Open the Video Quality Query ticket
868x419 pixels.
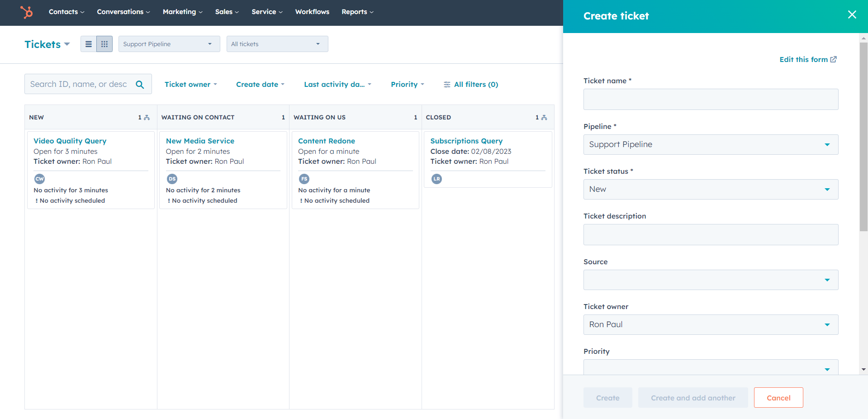pyautogui.click(x=70, y=141)
